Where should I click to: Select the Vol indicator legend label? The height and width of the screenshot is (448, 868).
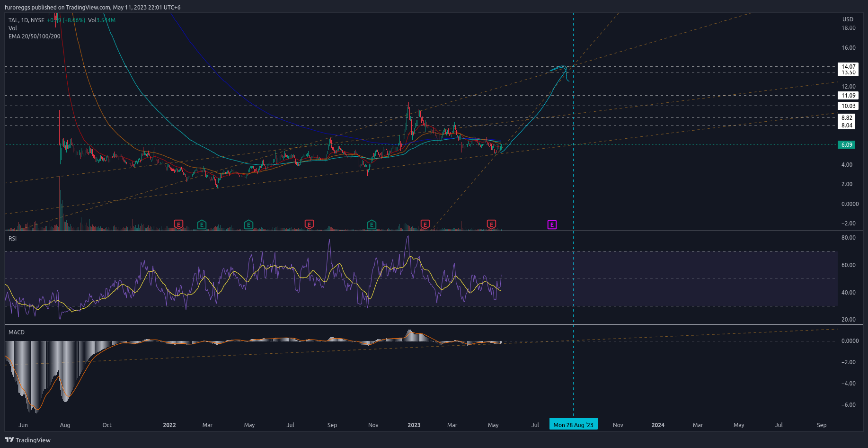(13, 28)
